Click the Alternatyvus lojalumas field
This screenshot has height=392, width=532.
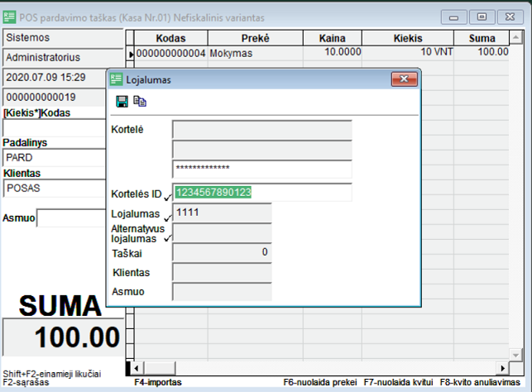[x=222, y=232]
